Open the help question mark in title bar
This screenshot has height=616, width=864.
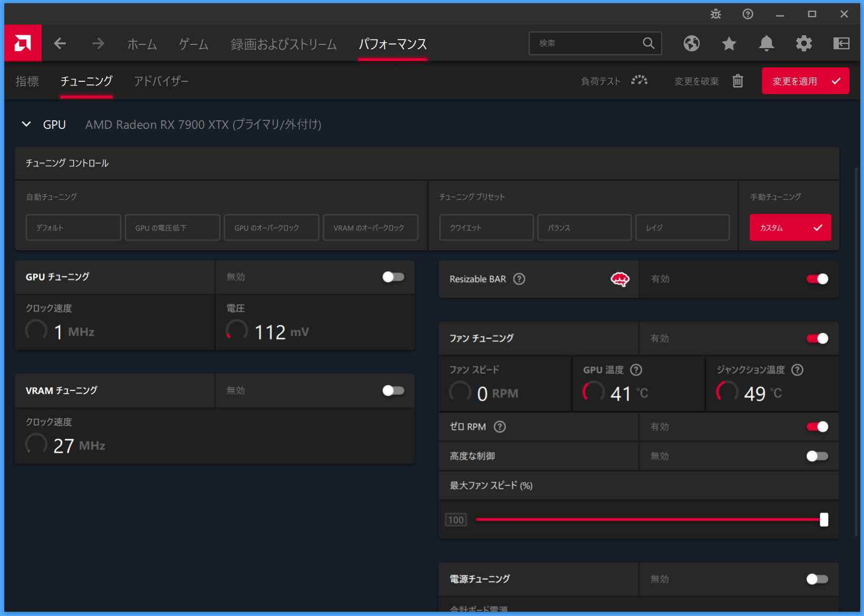pos(748,14)
